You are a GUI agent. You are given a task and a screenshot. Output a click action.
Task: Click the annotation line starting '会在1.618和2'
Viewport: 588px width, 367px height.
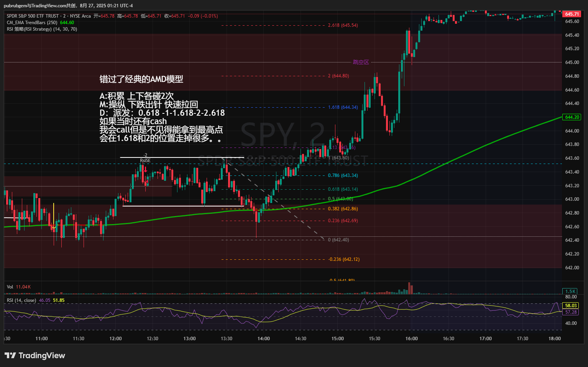(x=161, y=138)
